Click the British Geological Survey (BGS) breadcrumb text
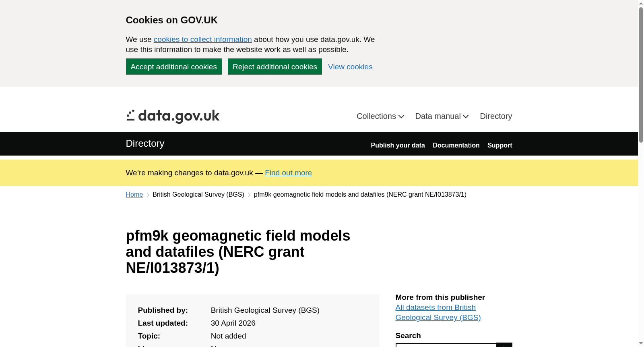Viewport: 644px width, 347px height. (x=198, y=195)
